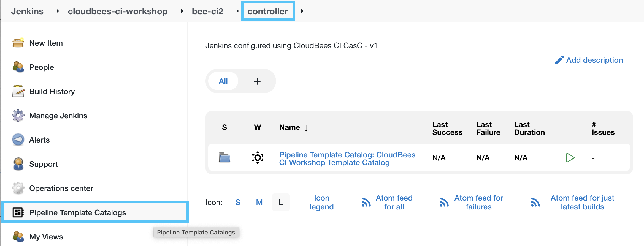Open the folder icon for the template catalog
The height and width of the screenshot is (246, 644).
[224, 158]
